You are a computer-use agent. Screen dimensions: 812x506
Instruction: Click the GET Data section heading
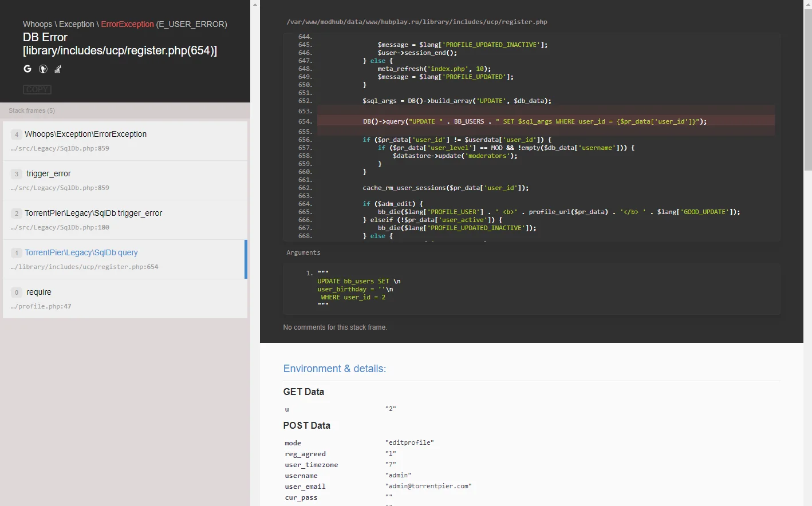tap(303, 392)
